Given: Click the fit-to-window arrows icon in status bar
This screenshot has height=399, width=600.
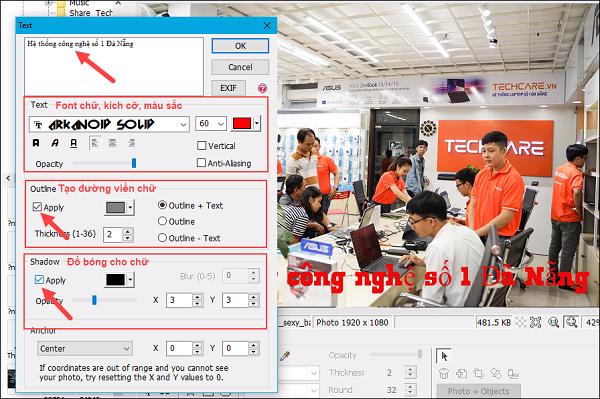Looking at the screenshot, I should (x=535, y=322).
